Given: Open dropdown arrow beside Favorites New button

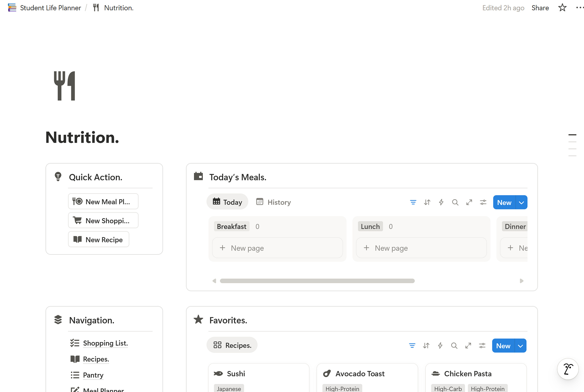Looking at the screenshot, I should (x=520, y=346).
